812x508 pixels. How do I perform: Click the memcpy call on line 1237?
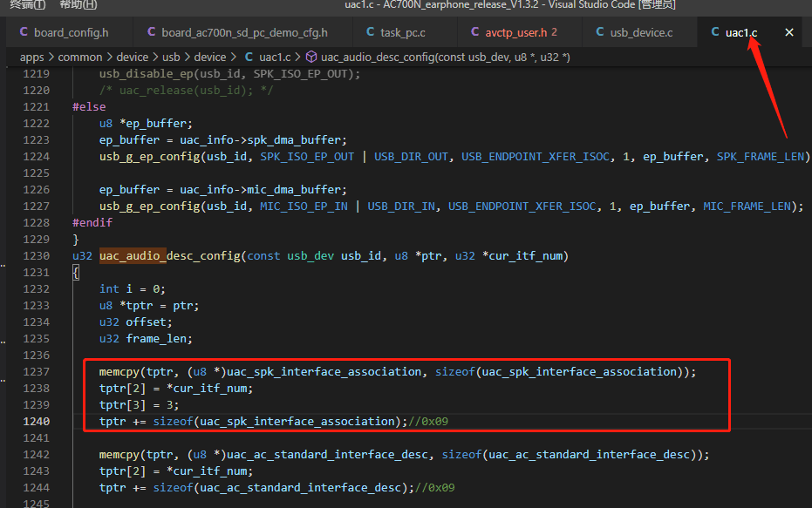[119, 371]
